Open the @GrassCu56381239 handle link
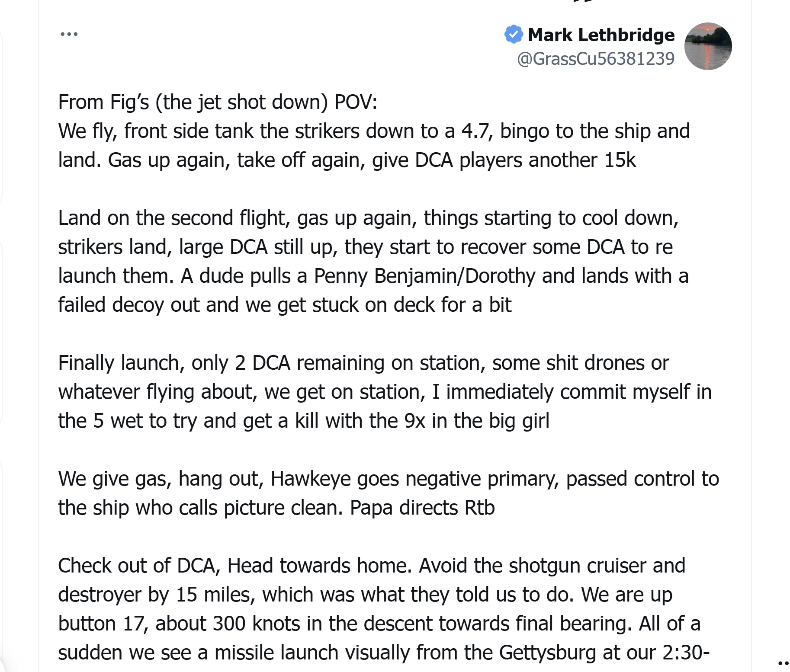 pos(596,58)
